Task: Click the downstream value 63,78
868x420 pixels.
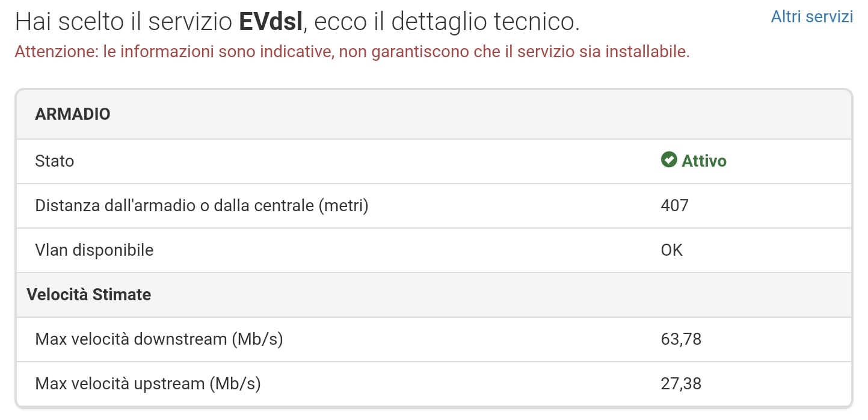Action: (681, 339)
